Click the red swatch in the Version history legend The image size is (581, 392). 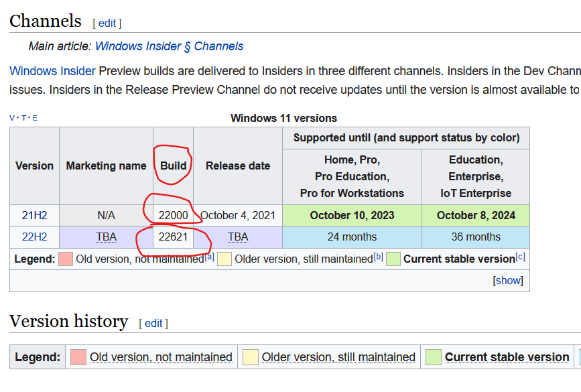pos(78,357)
